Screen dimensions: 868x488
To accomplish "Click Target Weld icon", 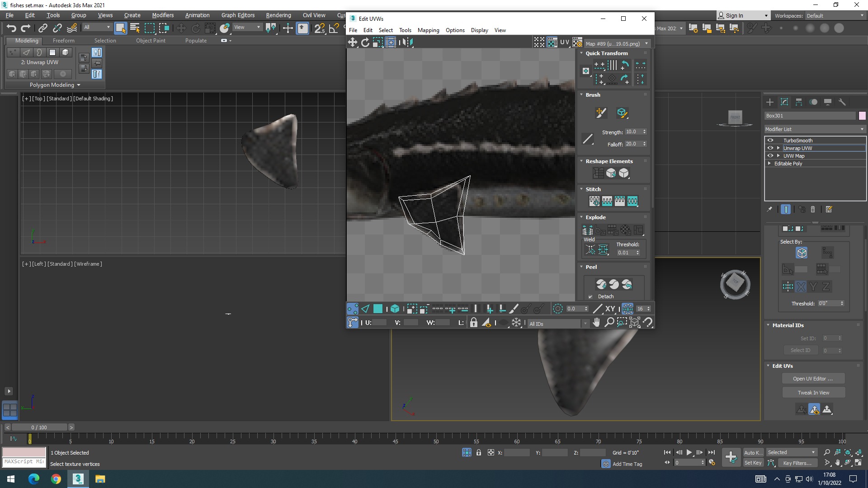I will [590, 249].
